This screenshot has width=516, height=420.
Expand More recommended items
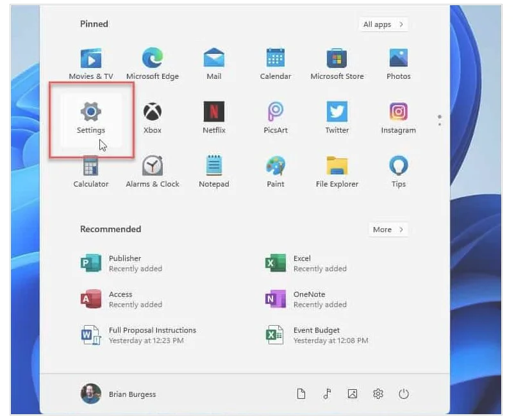point(388,230)
